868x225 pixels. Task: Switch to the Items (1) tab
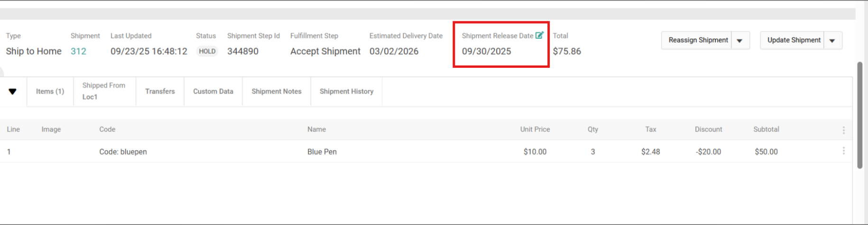(x=50, y=92)
